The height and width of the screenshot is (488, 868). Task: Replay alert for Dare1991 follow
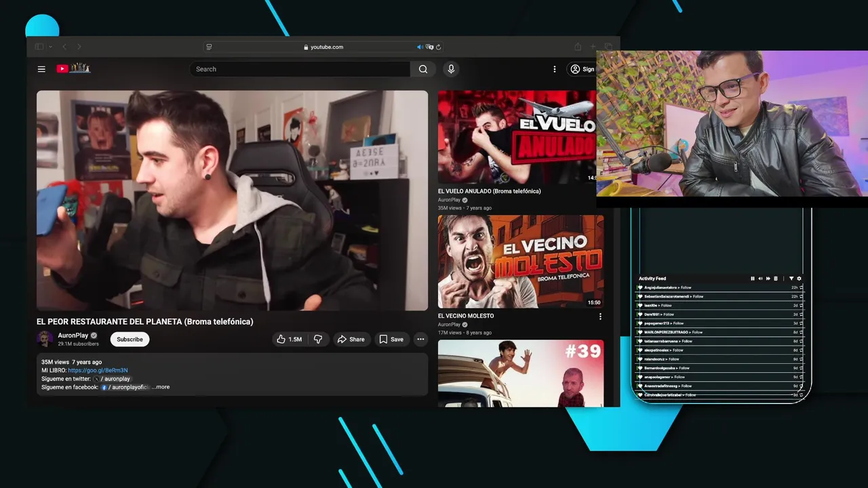click(x=801, y=314)
